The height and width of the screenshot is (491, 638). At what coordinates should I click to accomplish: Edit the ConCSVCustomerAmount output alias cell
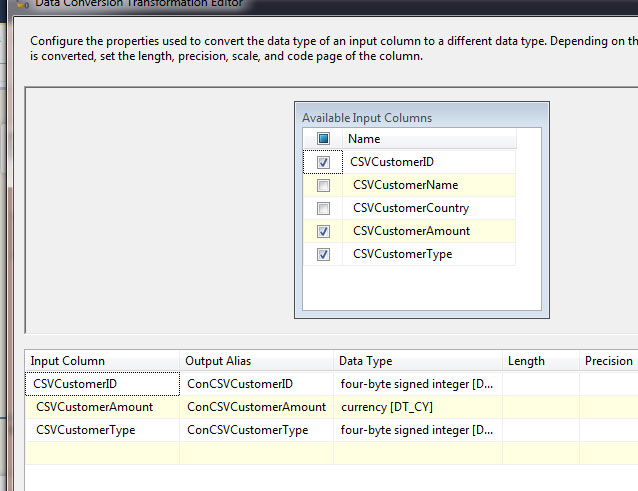click(256, 407)
